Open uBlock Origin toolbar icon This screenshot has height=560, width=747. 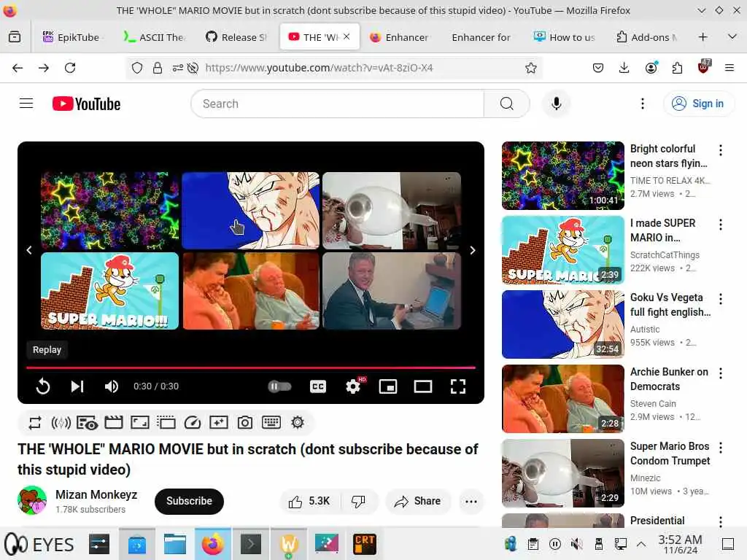tap(703, 68)
